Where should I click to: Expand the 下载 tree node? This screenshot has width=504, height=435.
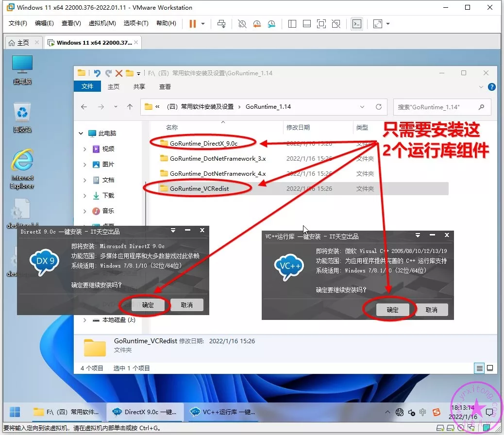(x=85, y=196)
